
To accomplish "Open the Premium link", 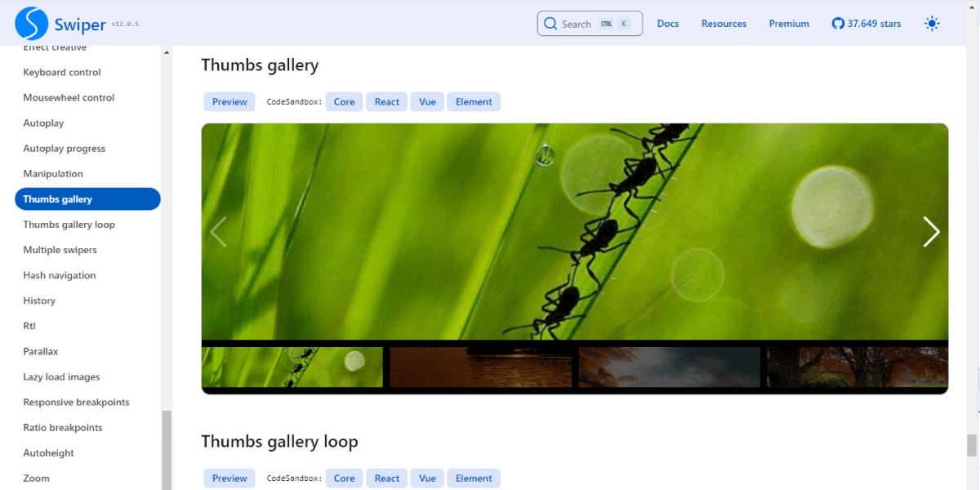I will pyautogui.click(x=789, y=24).
